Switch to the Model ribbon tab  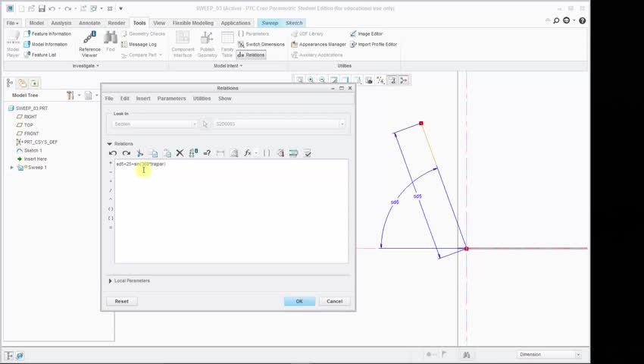(x=36, y=23)
